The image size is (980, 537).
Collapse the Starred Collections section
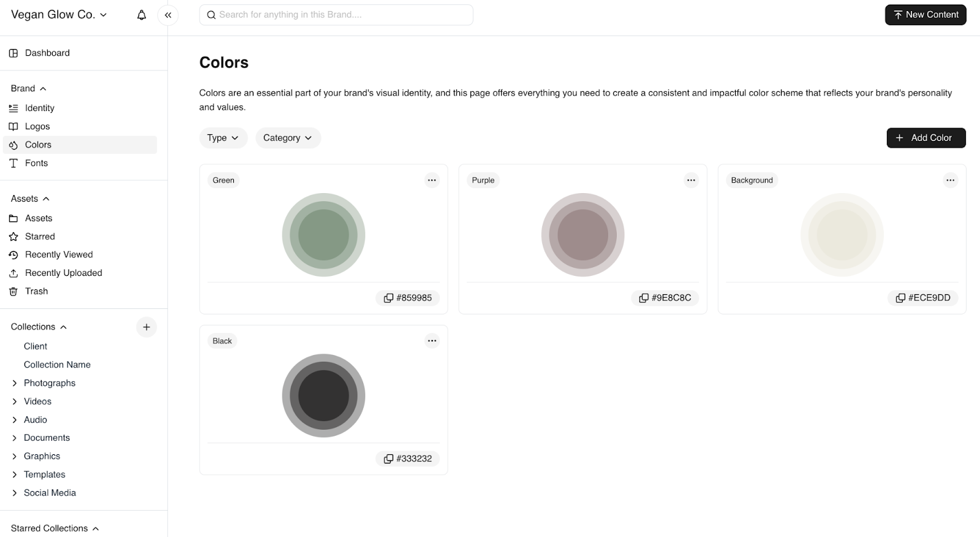point(55,528)
